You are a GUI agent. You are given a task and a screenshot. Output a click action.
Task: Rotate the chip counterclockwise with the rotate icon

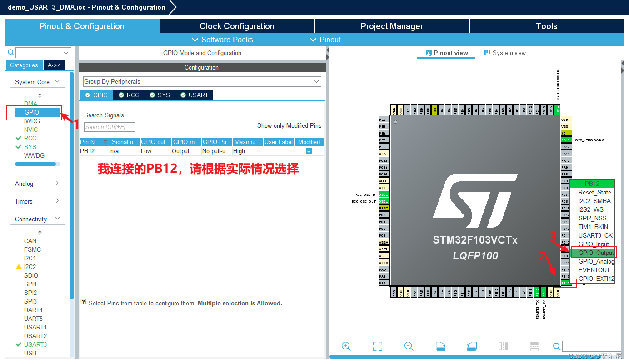471,346
